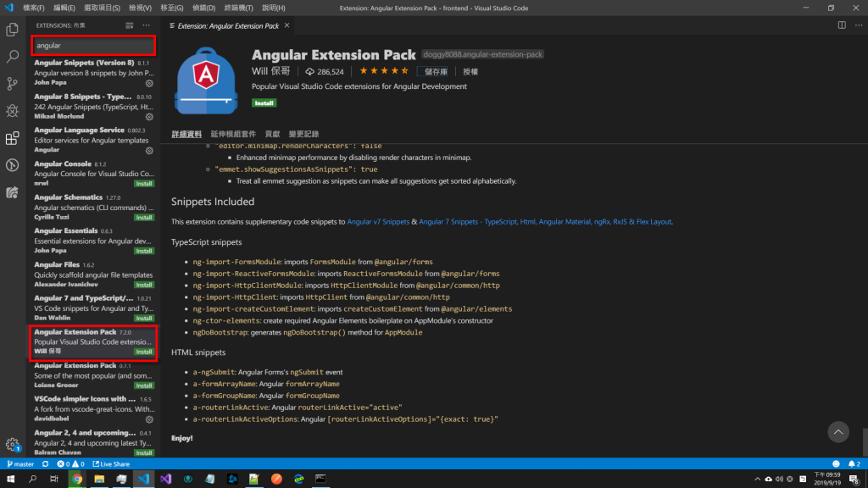
Task: Install Angular Essentials extension
Action: [144, 251]
